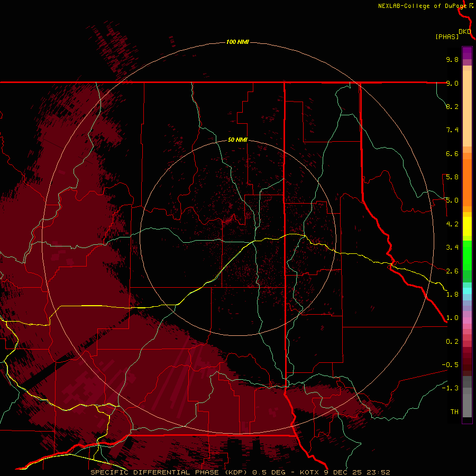Click the 100 NMI range ring label
Viewport: 476px width, 476px height.
[237, 42]
